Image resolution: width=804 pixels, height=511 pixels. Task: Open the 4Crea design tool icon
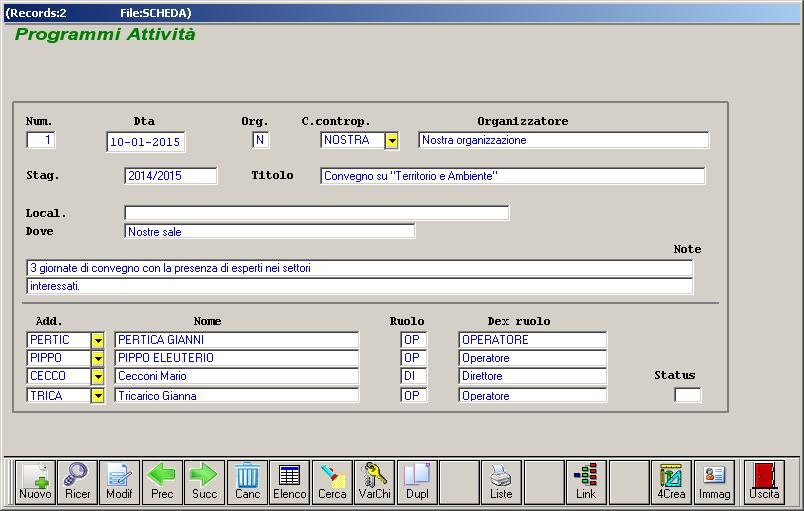coord(671,482)
